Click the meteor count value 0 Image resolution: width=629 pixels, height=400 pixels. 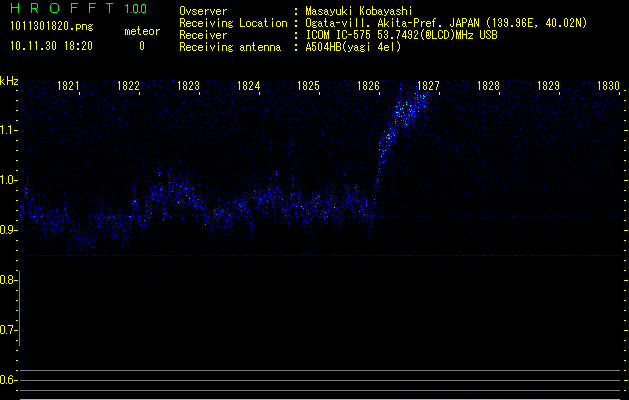pos(142,46)
